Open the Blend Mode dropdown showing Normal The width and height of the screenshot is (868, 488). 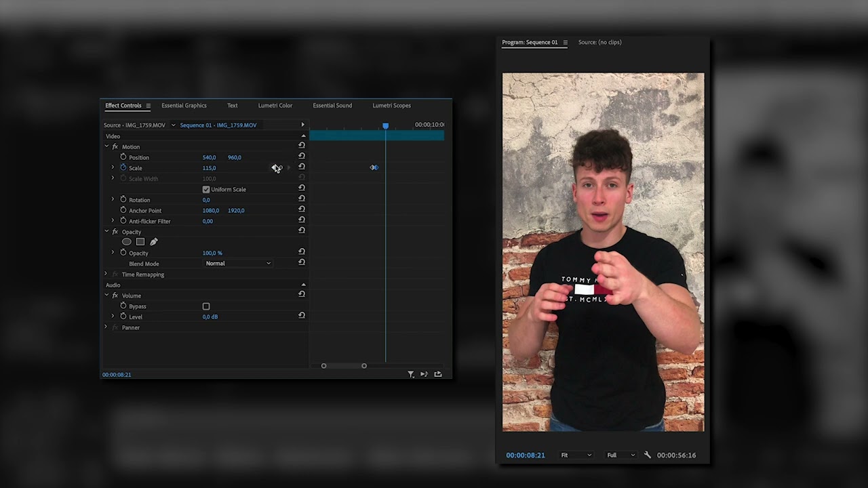tap(237, 263)
